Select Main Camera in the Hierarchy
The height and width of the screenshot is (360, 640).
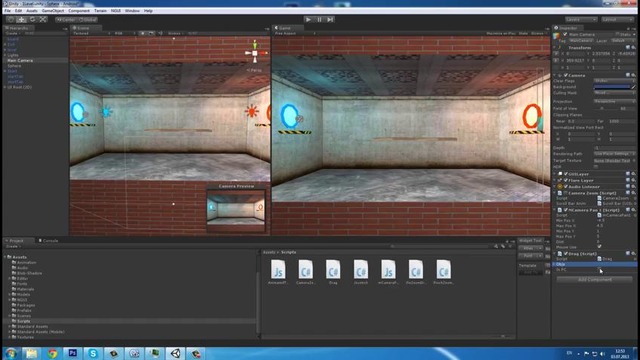tap(20, 60)
